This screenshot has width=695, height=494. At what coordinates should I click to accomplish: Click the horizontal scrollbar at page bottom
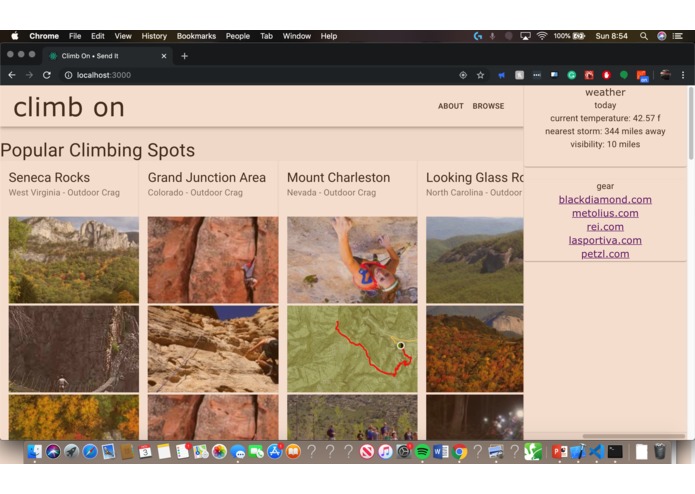click(634, 436)
